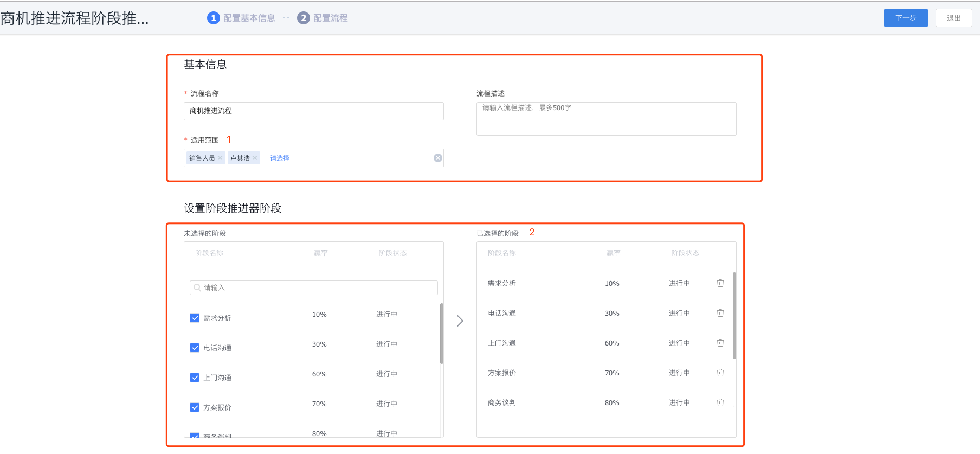Delete the 商务谈判 selected stage
Image resolution: width=980 pixels, height=454 pixels.
[x=720, y=402]
